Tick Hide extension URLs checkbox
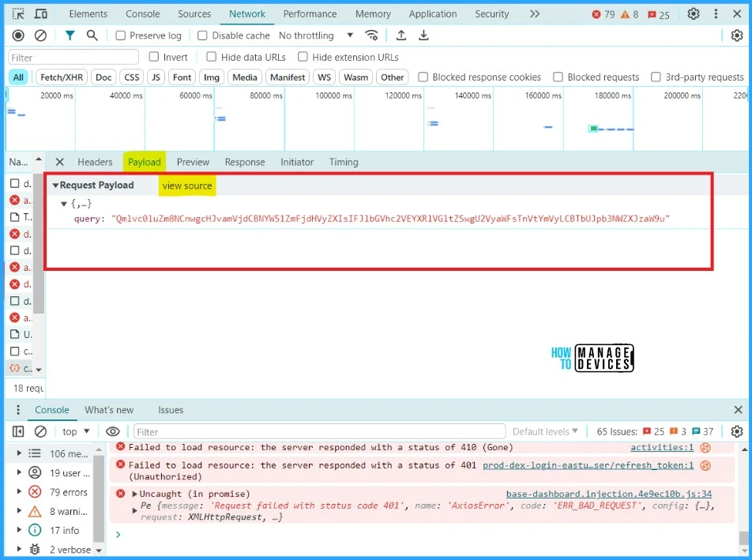 point(303,57)
